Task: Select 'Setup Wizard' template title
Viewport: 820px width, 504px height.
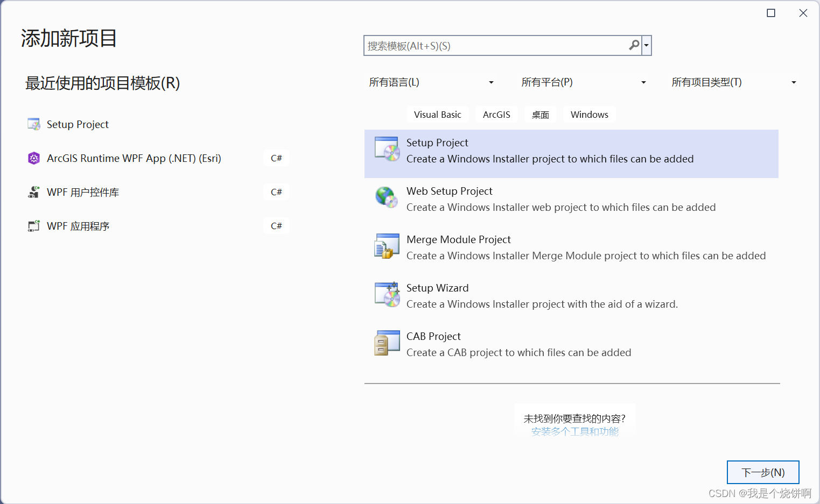Action: tap(438, 288)
